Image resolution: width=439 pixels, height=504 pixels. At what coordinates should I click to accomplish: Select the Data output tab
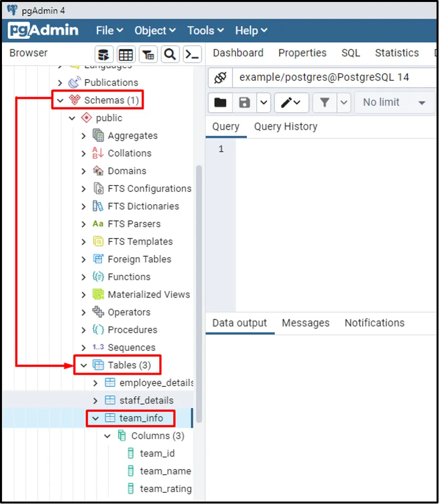click(240, 323)
